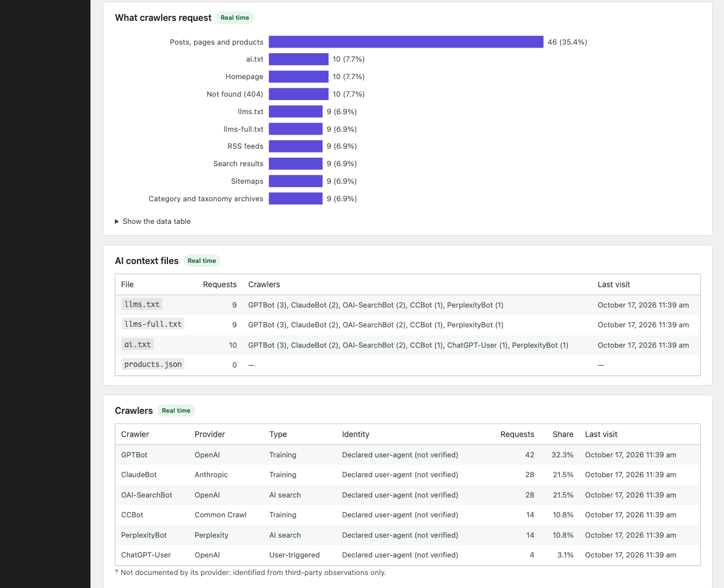Select PerplexityBot name in the Crawlers table
Screen dimensions: 724x588
click(144, 535)
